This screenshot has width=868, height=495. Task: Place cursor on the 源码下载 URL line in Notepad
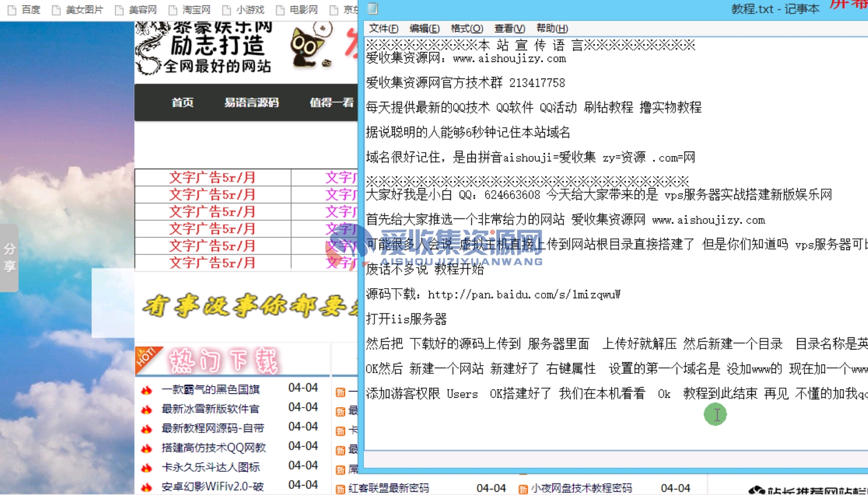(493, 294)
